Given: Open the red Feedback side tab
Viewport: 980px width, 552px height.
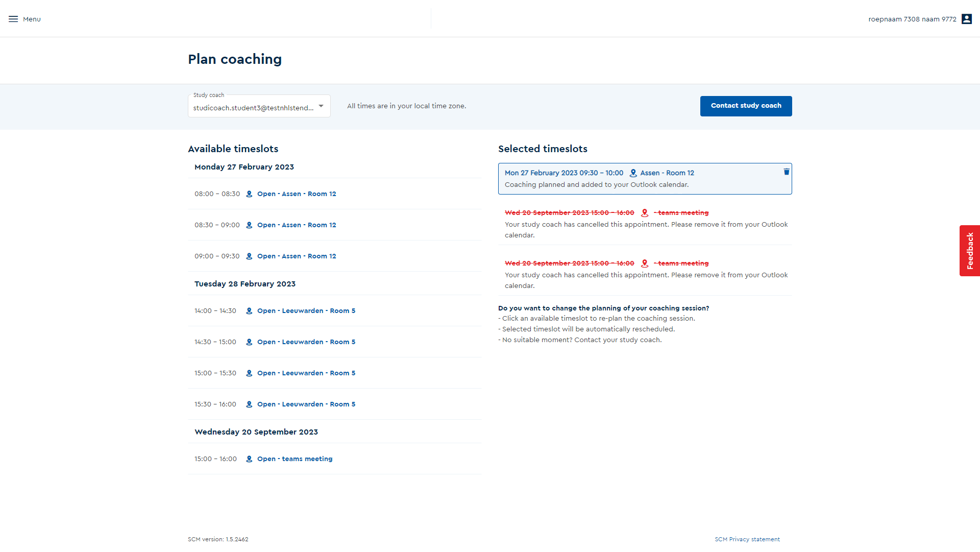Looking at the screenshot, I should point(970,251).
